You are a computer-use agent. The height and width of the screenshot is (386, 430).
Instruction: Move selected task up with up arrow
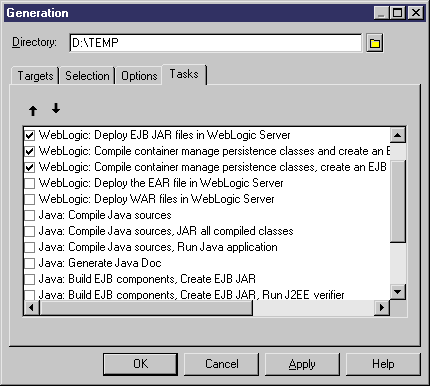33,110
